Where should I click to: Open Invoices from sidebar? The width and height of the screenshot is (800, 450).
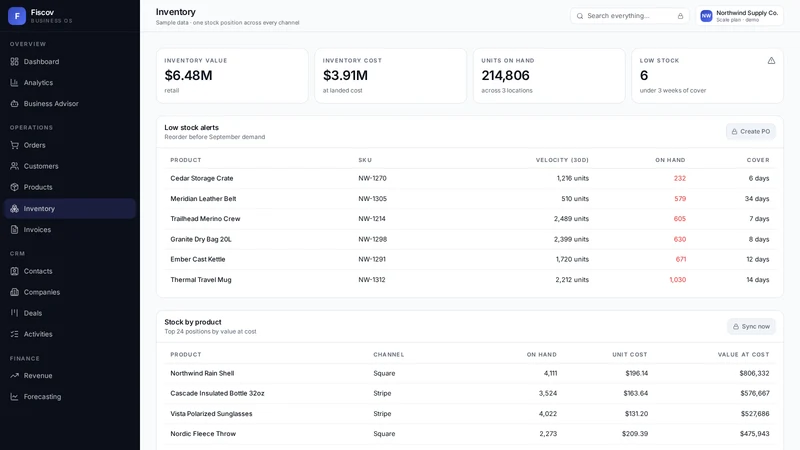pyautogui.click(x=70, y=230)
